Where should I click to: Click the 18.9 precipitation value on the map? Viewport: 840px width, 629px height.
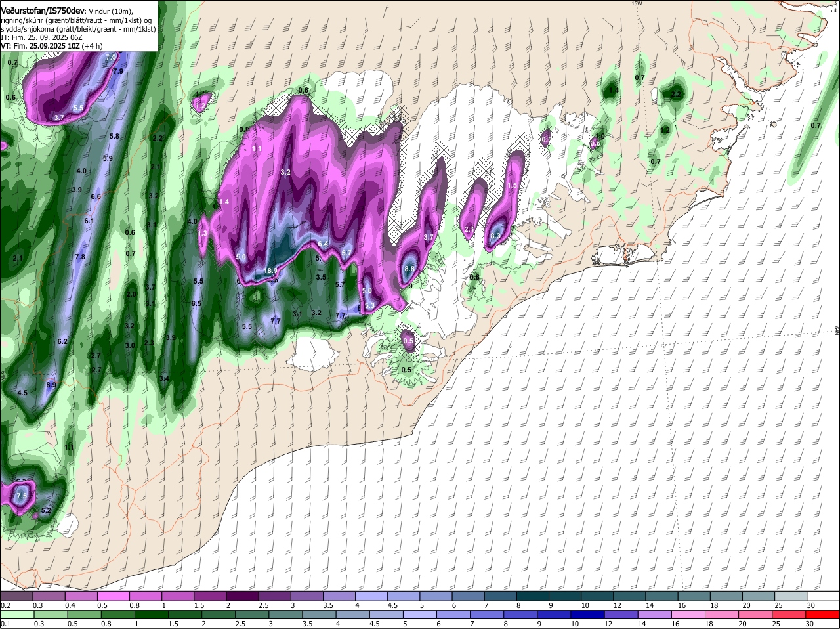tap(270, 271)
